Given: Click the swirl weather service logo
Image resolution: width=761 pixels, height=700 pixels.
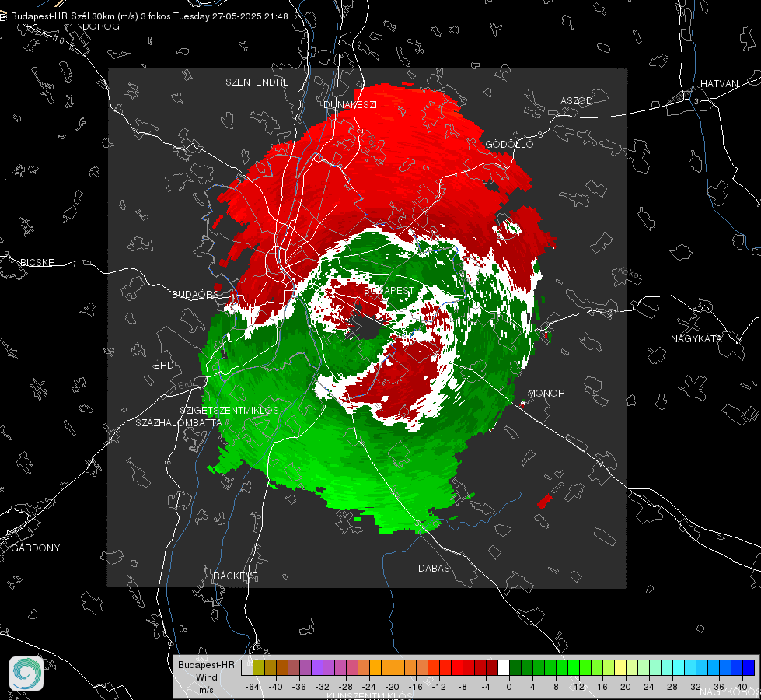Looking at the screenshot, I should click(26, 674).
